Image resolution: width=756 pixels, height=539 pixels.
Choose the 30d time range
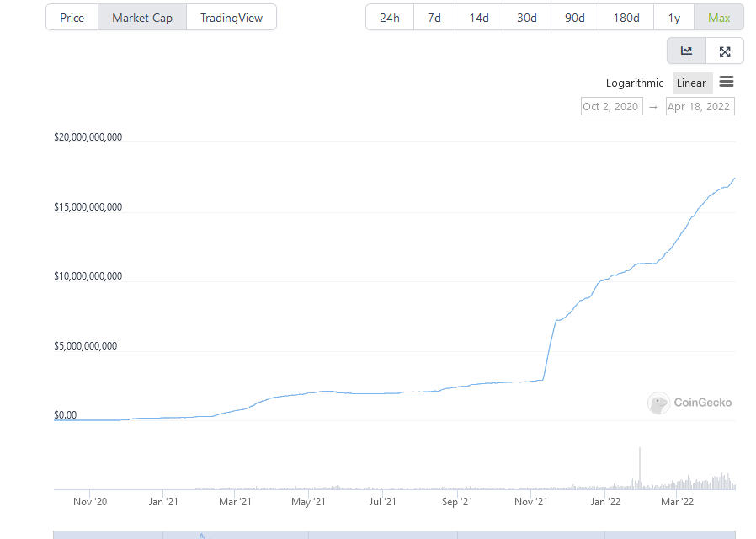coord(527,18)
